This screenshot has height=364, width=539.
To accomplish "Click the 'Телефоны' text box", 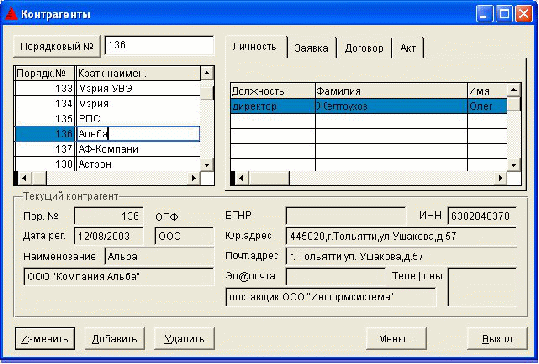I will coord(482,287).
